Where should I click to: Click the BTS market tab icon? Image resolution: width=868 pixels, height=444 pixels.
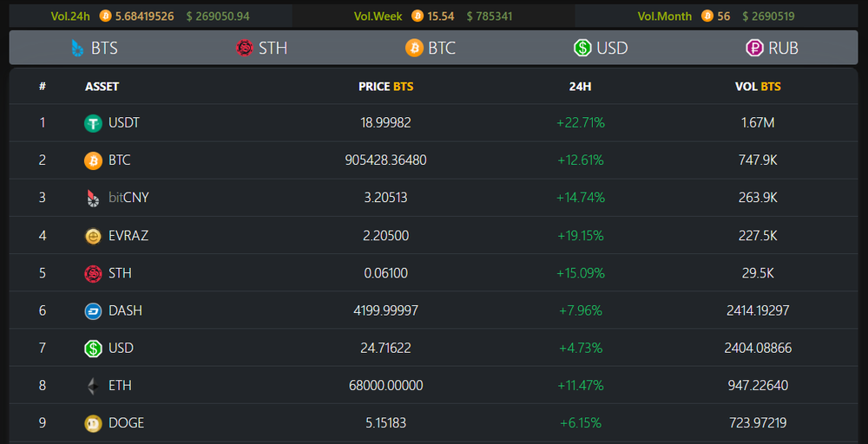(78, 48)
